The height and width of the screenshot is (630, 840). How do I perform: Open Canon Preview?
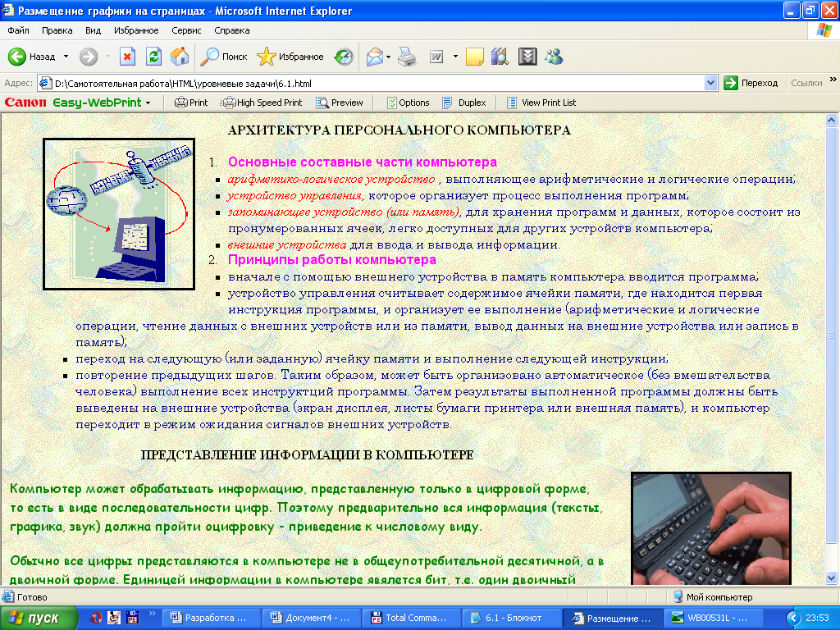click(340, 103)
